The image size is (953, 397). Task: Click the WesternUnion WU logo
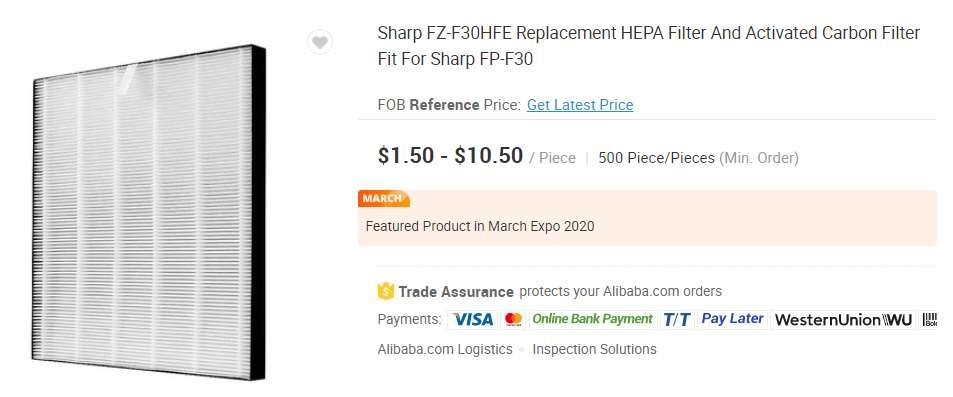844,320
